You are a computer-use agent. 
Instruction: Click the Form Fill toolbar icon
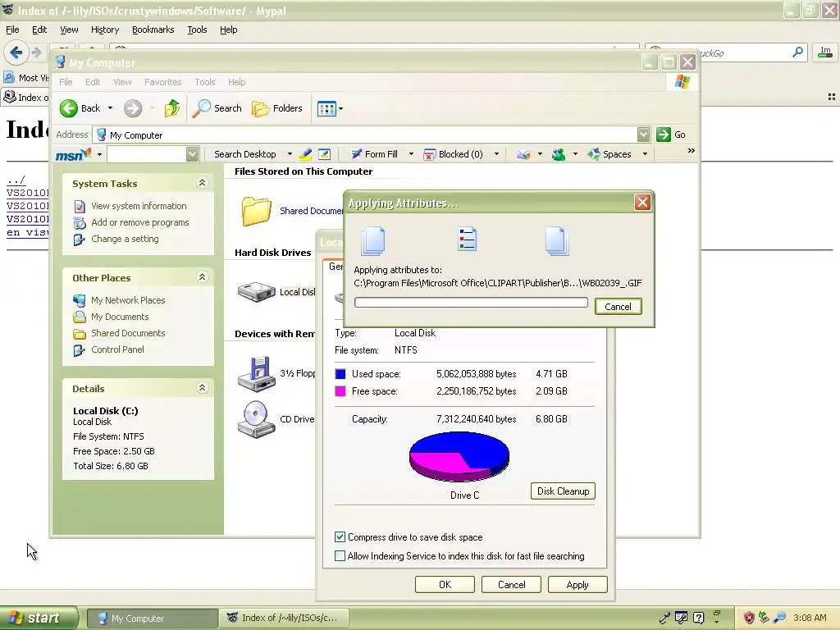(x=356, y=154)
